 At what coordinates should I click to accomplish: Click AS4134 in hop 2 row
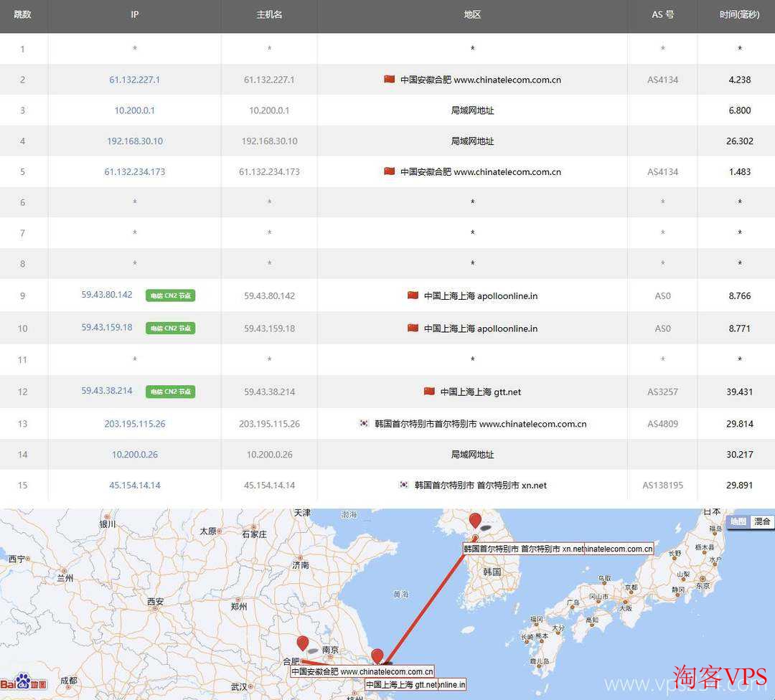[663, 80]
